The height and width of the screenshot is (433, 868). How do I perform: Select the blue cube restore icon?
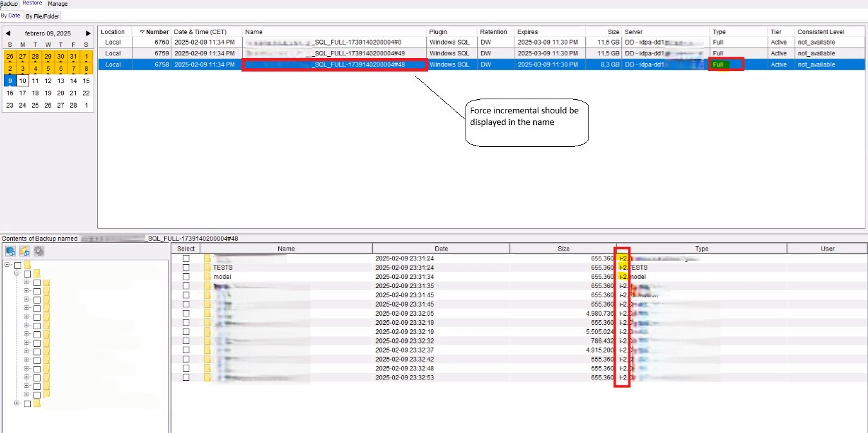pos(10,251)
